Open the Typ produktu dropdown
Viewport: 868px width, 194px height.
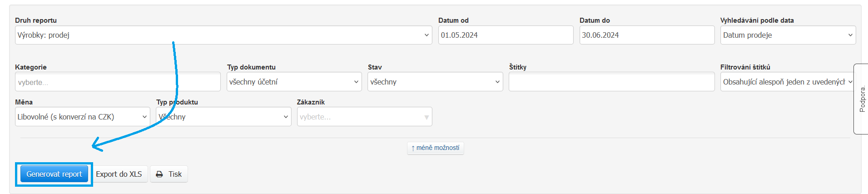click(x=223, y=117)
